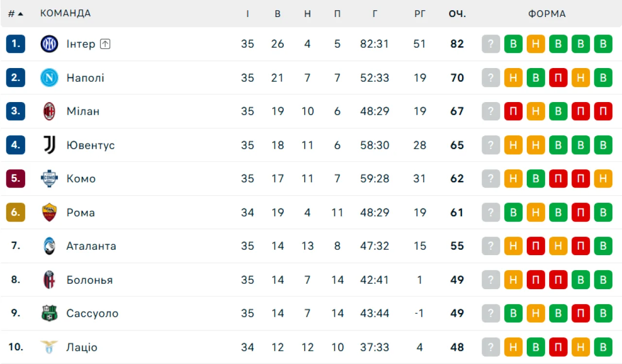This screenshot has width=622, height=364.
Task: Select the Atalanta team logo
Action: click(49, 246)
